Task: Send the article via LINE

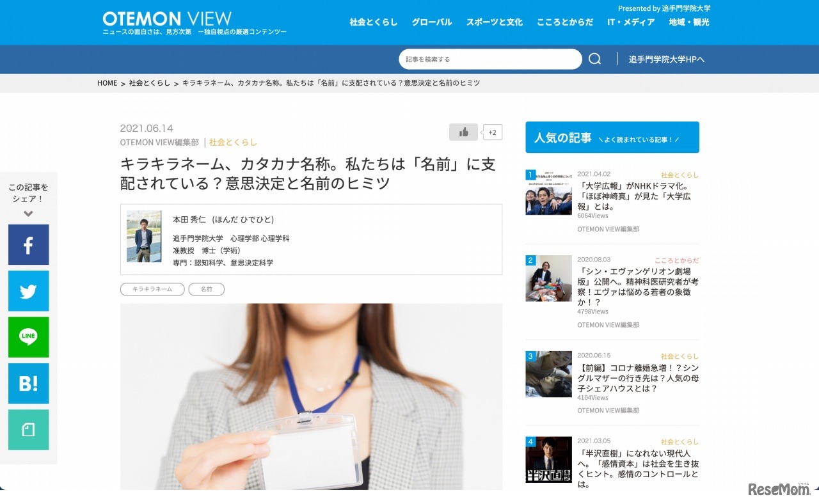Action: tap(28, 337)
